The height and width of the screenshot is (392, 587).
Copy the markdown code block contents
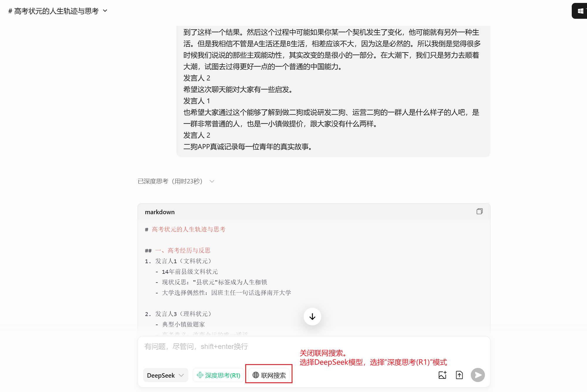click(x=479, y=212)
